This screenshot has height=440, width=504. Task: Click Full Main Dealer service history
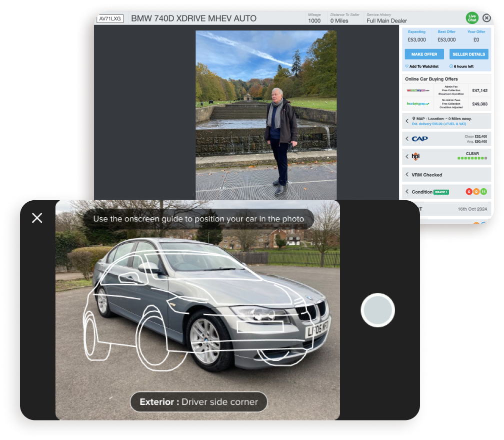pyautogui.click(x=386, y=21)
